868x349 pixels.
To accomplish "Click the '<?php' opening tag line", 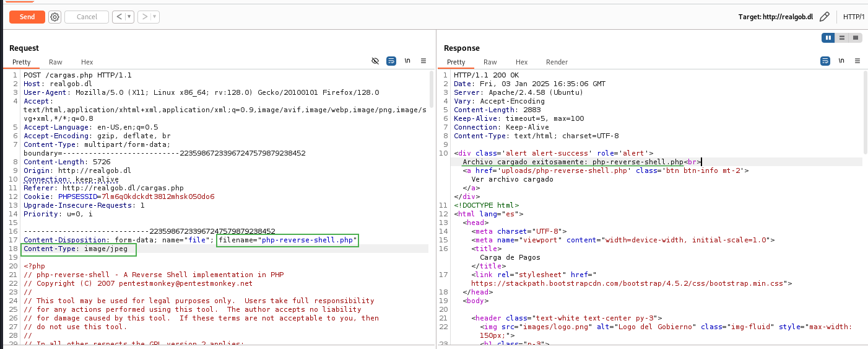I will coord(34,266).
